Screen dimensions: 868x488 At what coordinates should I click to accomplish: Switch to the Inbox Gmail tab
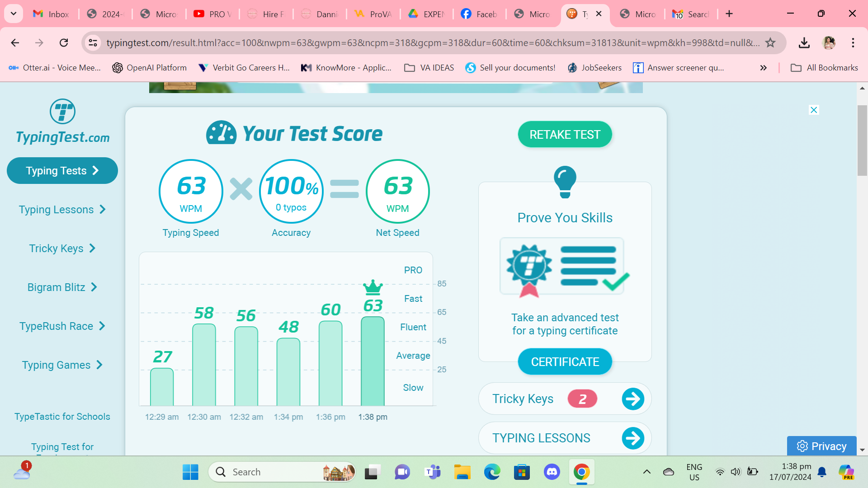(51, 14)
